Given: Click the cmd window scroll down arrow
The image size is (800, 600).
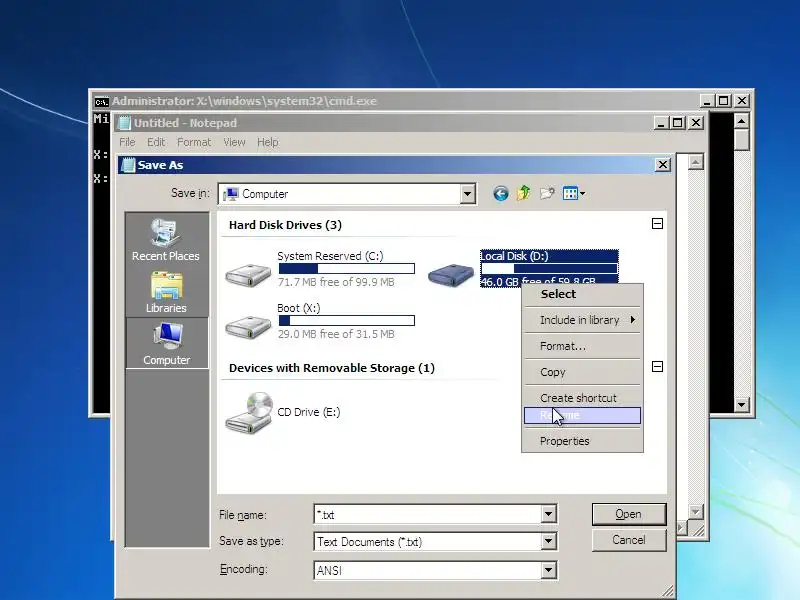Looking at the screenshot, I should click(x=741, y=405).
